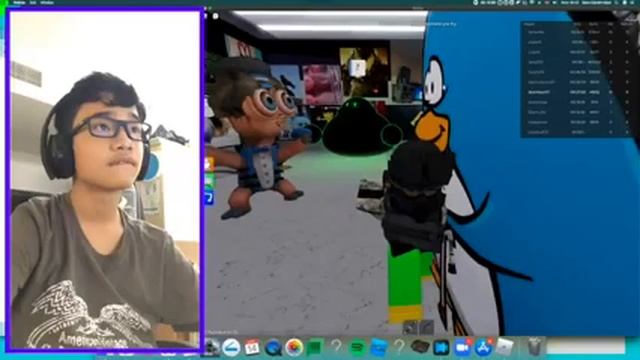Click the clock in the macOS menu bar
The image size is (640, 360).
[x=570, y=2]
